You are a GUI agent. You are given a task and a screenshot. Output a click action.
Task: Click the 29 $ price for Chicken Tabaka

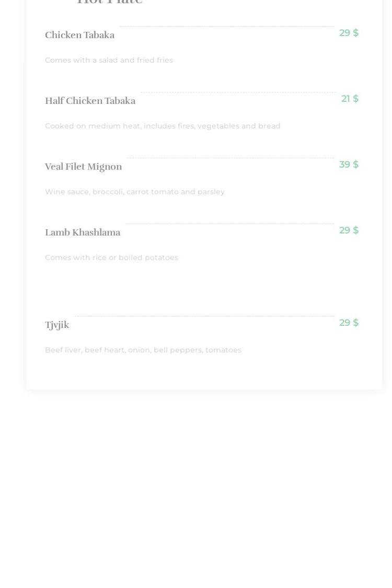click(349, 33)
